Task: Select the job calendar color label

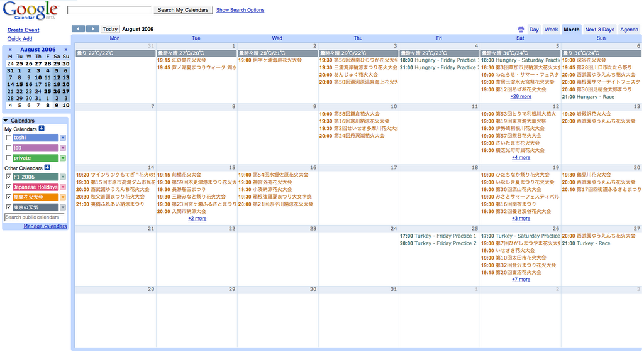Action: tap(35, 148)
